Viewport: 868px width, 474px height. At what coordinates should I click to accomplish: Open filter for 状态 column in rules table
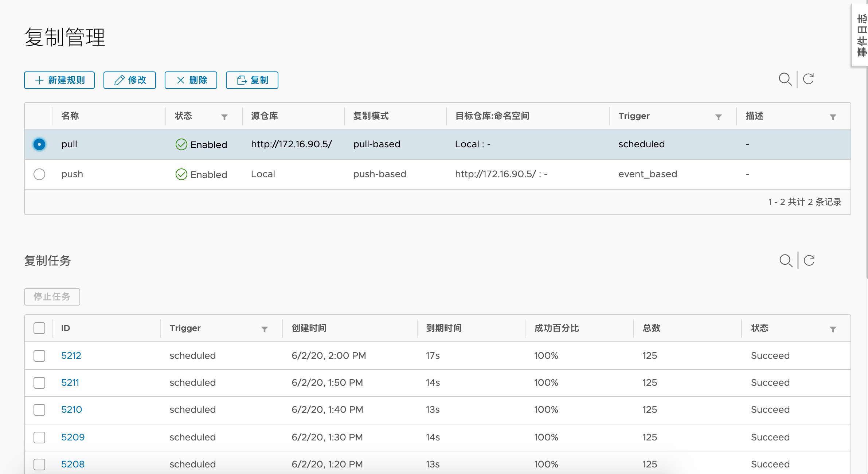224,117
